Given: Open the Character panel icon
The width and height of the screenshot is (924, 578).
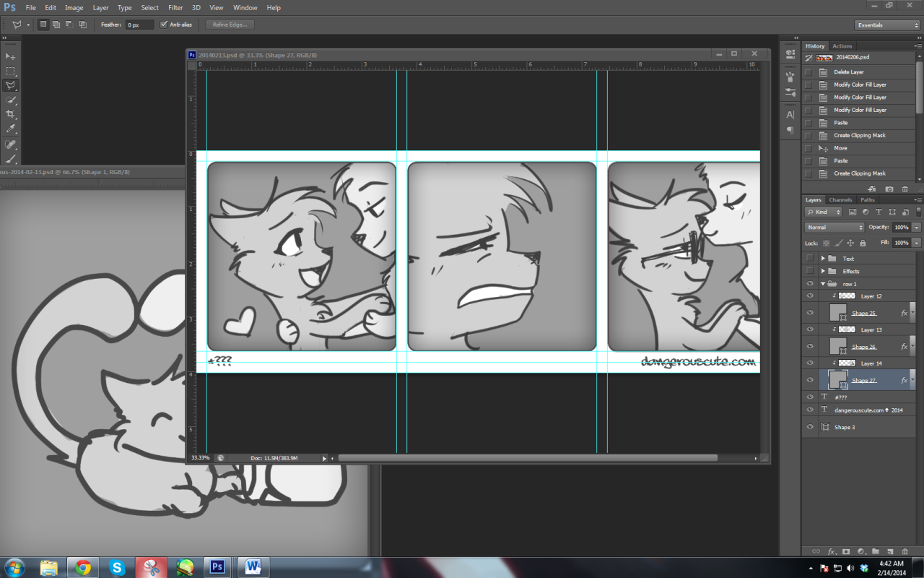Looking at the screenshot, I should (x=790, y=114).
